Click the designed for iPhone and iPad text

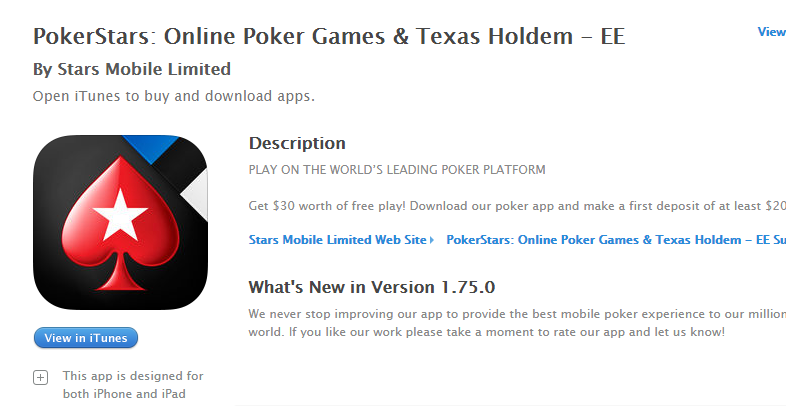coord(133,385)
